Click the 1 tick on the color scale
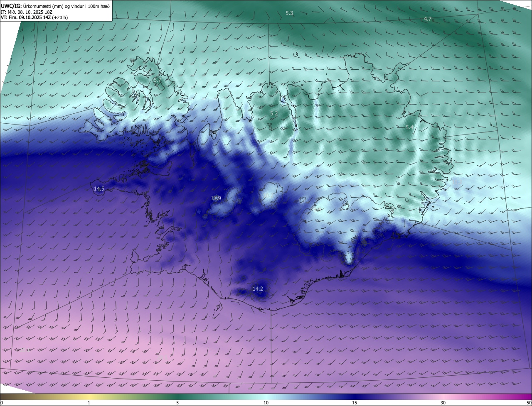This screenshot has height=406, width=532. point(89,403)
